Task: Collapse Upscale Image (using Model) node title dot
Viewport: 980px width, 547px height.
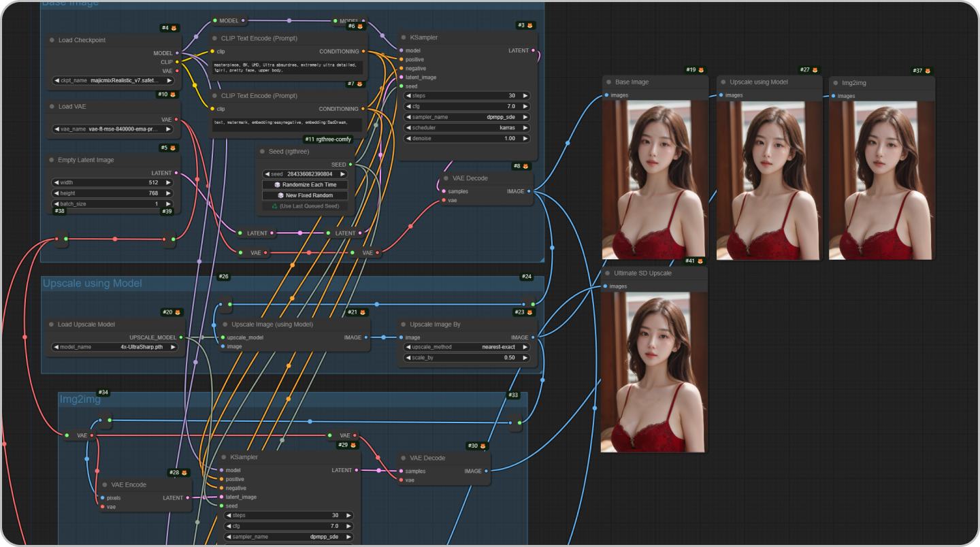Action: [x=224, y=325]
